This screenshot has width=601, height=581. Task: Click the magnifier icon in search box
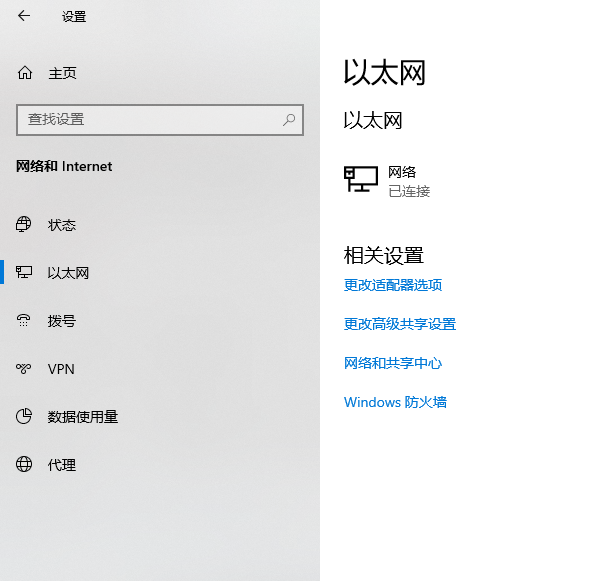290,119
